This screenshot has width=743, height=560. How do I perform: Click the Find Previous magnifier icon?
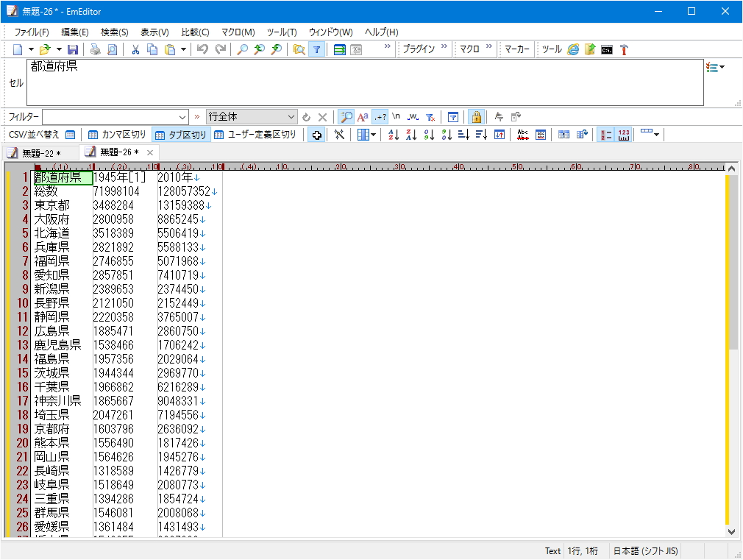click(259, 49)
